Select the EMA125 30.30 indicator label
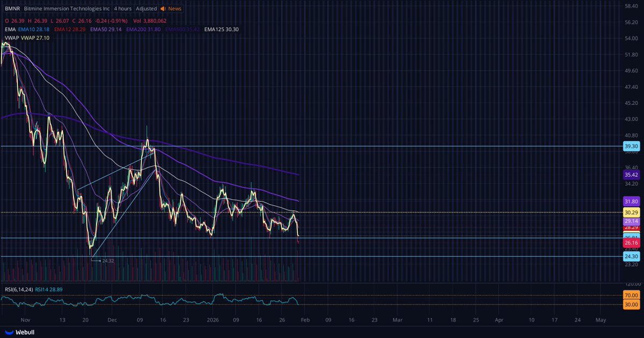The image size is (644, 338). click(x=222, y=29)
